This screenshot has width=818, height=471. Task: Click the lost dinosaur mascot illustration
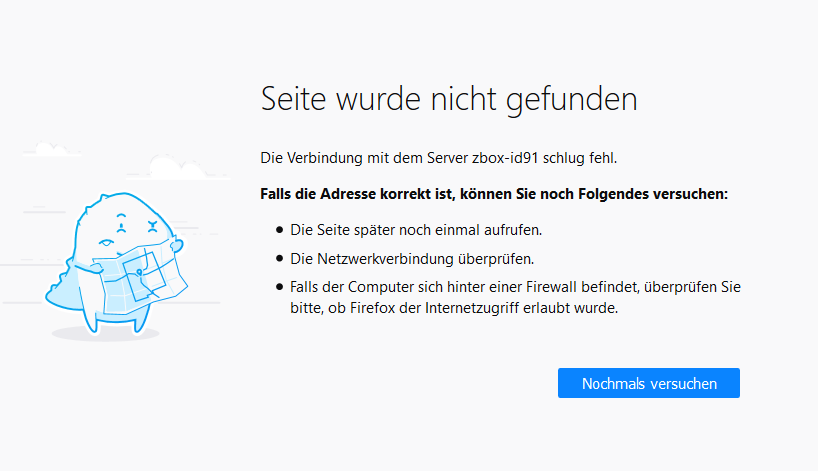click(116, 263)
